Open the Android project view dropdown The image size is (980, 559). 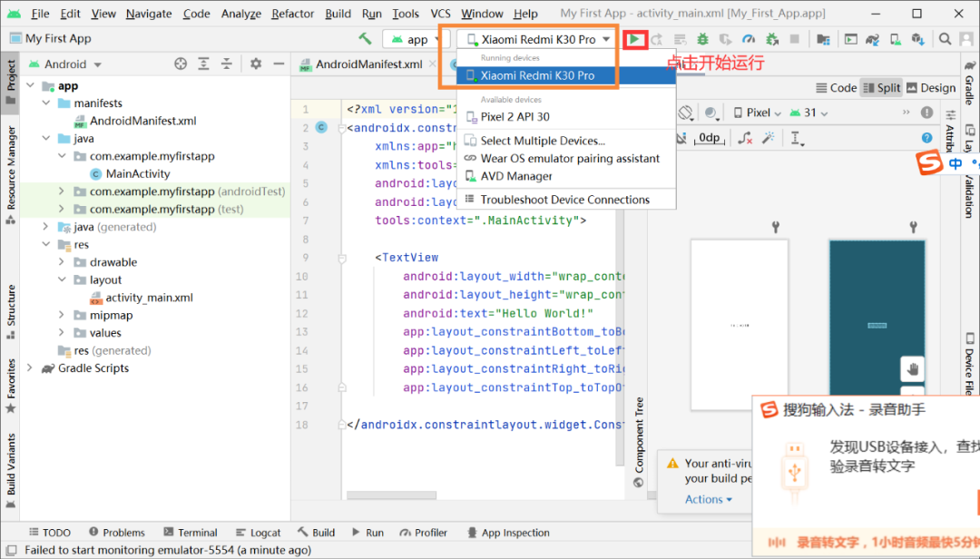point(65,64)
